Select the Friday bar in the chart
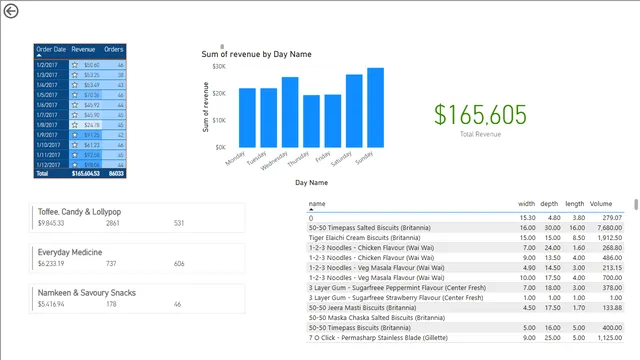This screenshot has height=360, width=640. (x=333, y=121)
